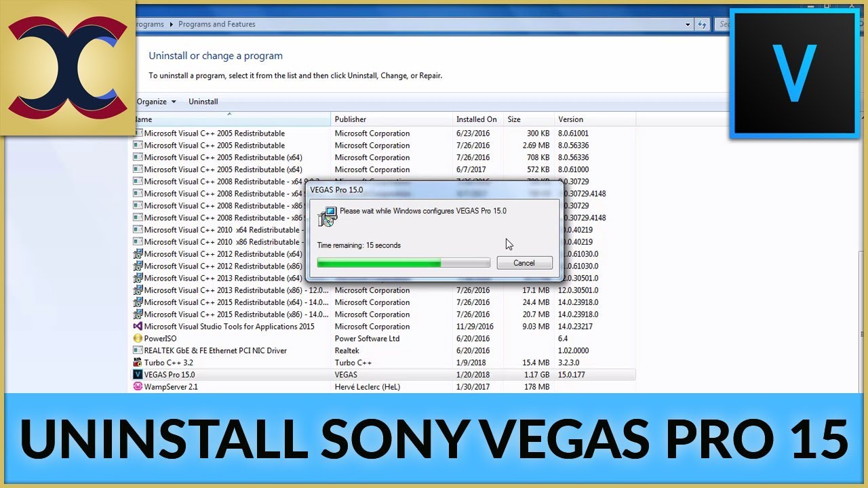The height and width of the screenshot is (488, 868).
Task: Open the Organize dropdown menu
Action: 156,102
